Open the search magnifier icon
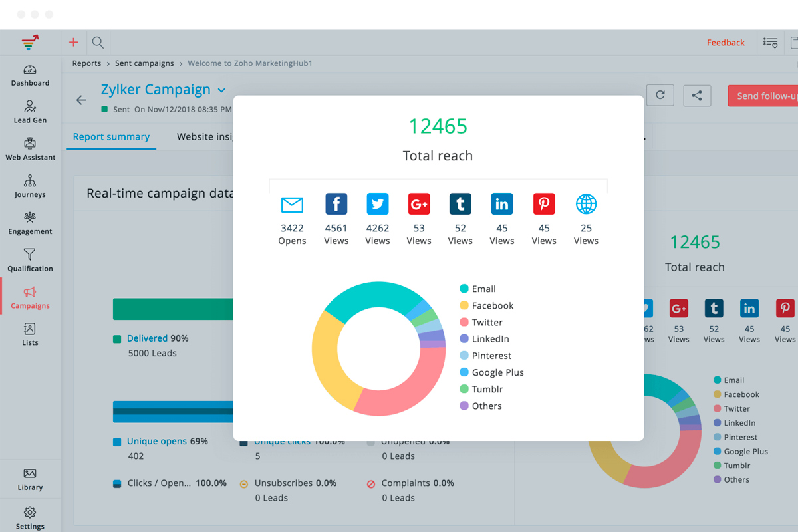The height and width of the screenshot is (532, 798). click(98, 43)
